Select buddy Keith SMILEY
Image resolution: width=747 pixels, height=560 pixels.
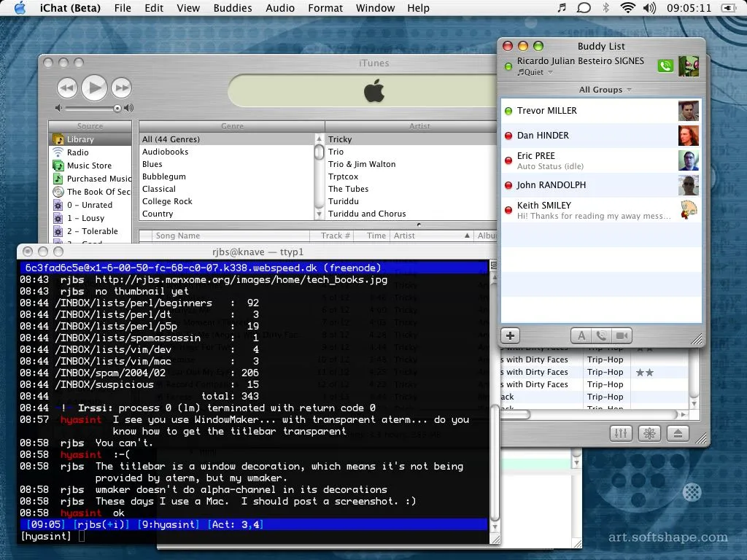click(601, 210)
